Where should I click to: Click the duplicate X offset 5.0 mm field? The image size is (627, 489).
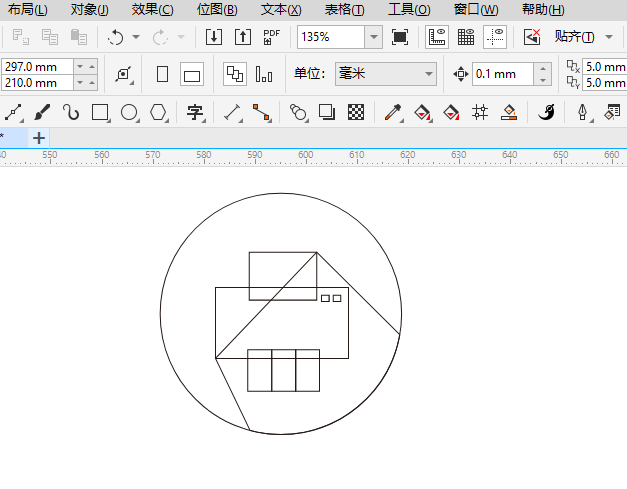point(605,67)
